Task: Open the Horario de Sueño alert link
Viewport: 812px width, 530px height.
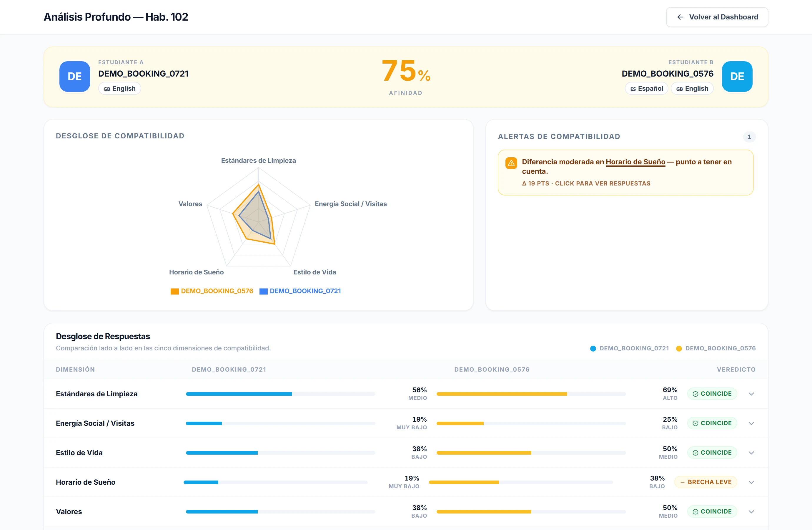Action: (635, 162)
